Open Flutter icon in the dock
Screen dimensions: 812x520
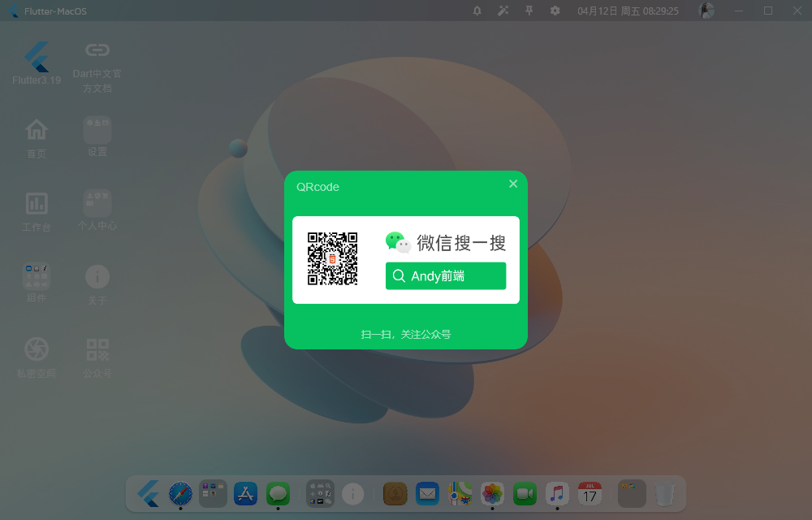coord(149,493)
